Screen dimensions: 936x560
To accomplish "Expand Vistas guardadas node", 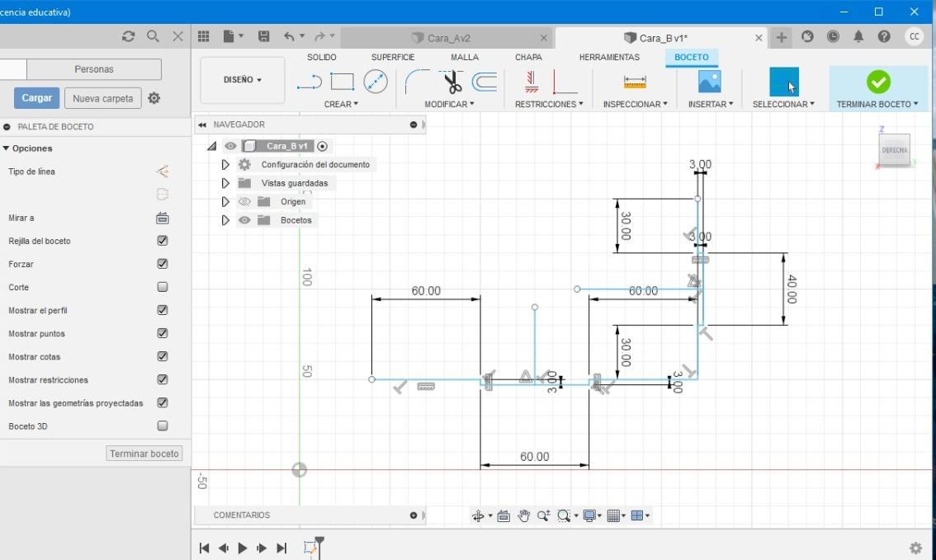I will [225, 183].
